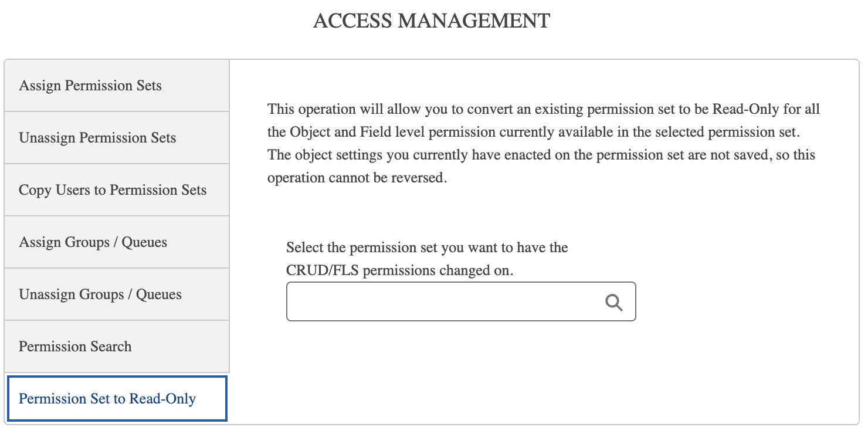Click the magnifier search icon
Viewport: 868px width, 434px height.
tap(613, 302)
